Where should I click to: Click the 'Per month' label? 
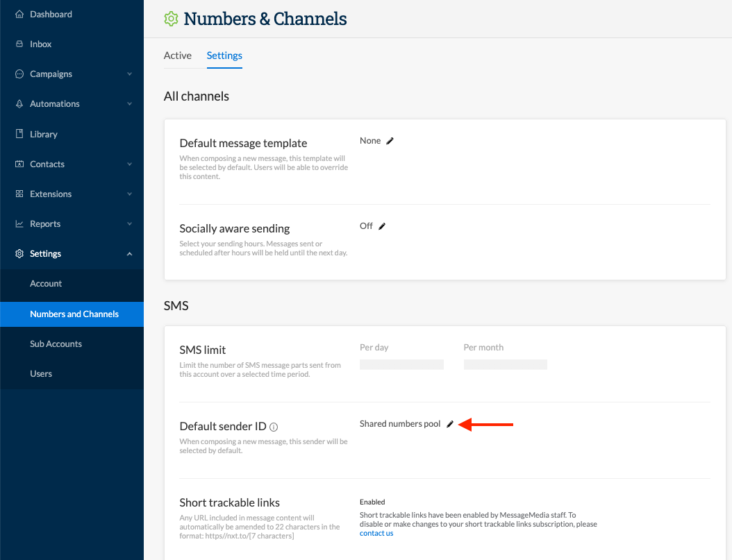483,348
